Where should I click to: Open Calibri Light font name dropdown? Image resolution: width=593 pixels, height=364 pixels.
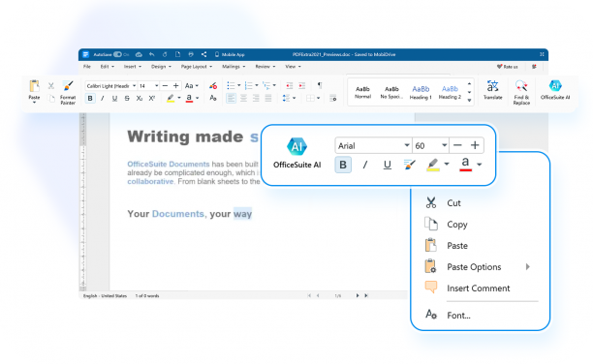[x=134, y=86]
